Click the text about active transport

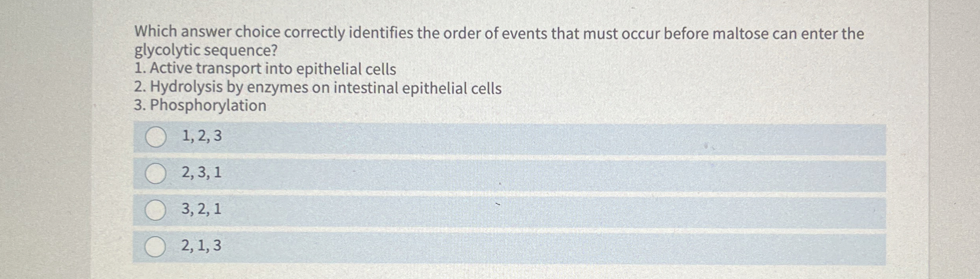265,69
